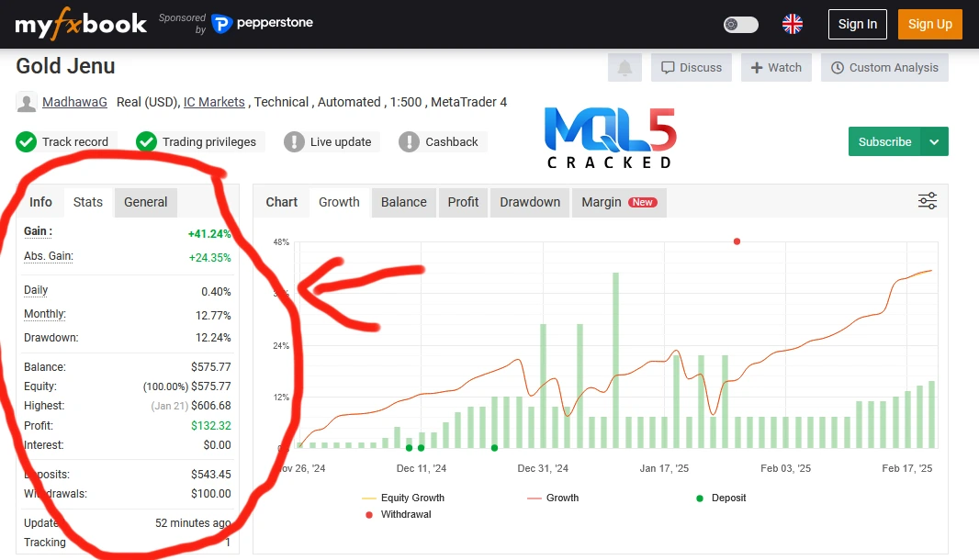Screen dimensions: 979x560
Task: Click the "Drawdown:" stat label
Action: [x=51, y=338]
